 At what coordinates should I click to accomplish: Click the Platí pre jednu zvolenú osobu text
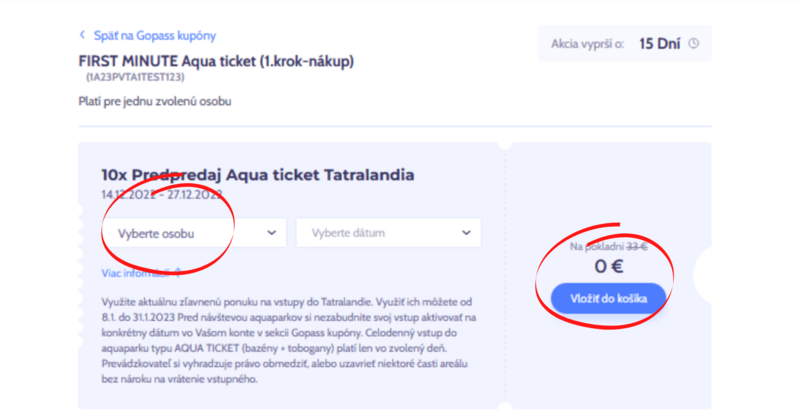[x=155, y=101]
